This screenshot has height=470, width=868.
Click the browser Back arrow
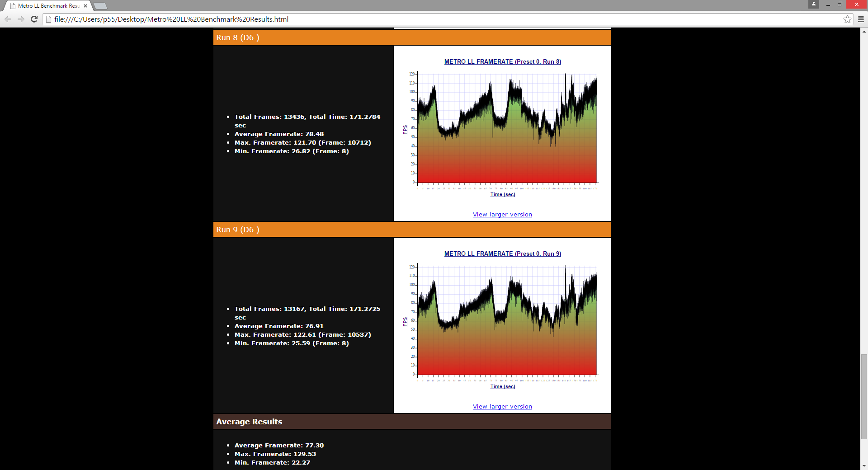[x=8, y=19]
